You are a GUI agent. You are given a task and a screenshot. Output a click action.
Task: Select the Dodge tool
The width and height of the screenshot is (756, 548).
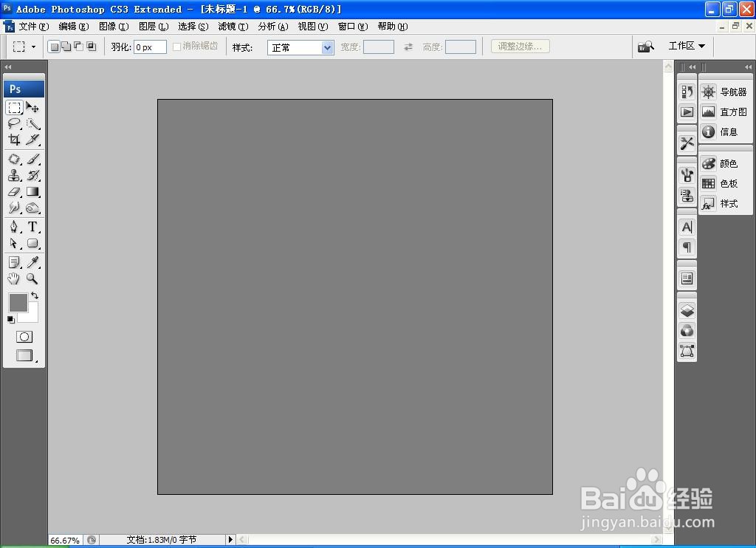[32, 208]
